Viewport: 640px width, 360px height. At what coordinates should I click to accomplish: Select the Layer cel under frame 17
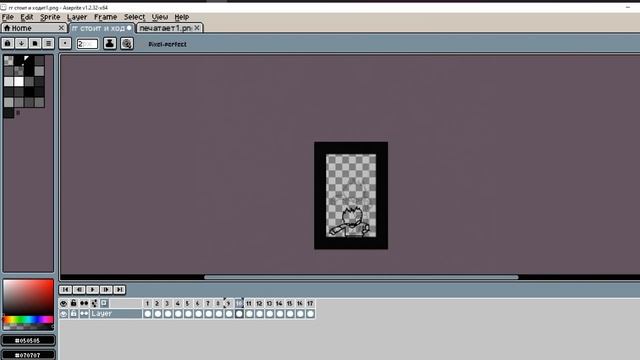point(310,313)
